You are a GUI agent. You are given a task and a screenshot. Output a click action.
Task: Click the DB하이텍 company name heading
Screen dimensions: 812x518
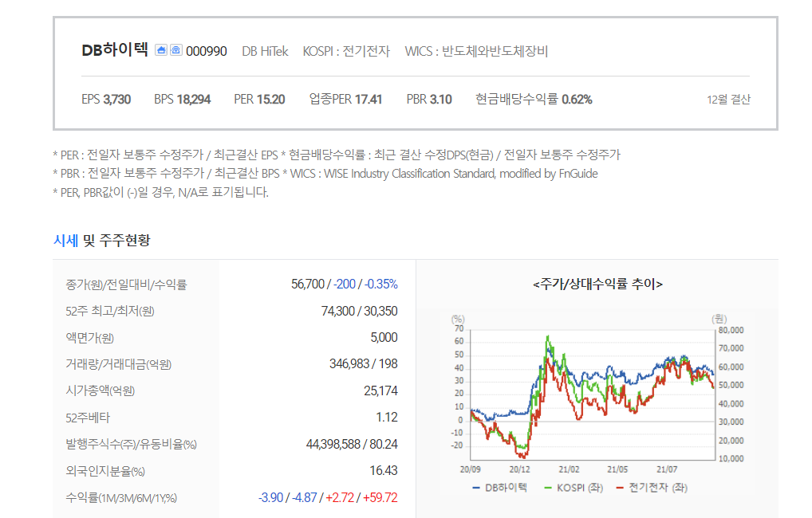pyautogui.click(x=115, y=49)
